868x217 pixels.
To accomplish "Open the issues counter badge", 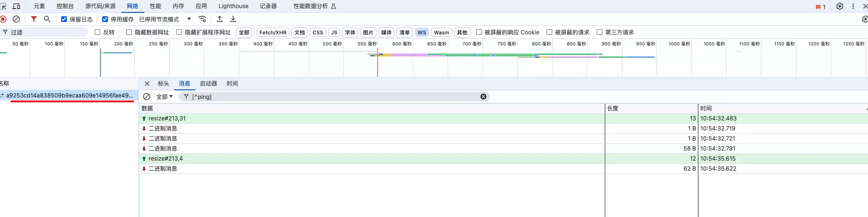I will coord(821,7).
